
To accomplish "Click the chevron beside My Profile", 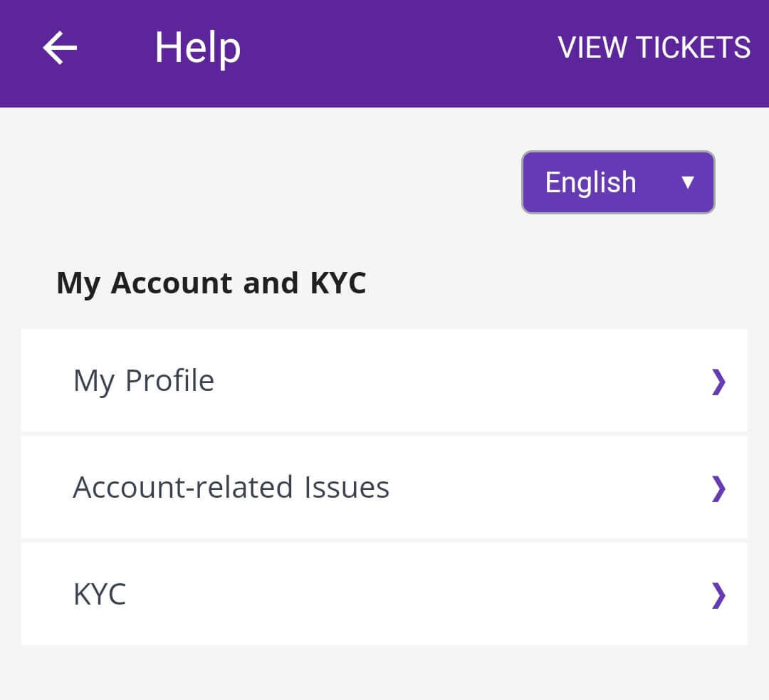I will (x=718, y=382).
